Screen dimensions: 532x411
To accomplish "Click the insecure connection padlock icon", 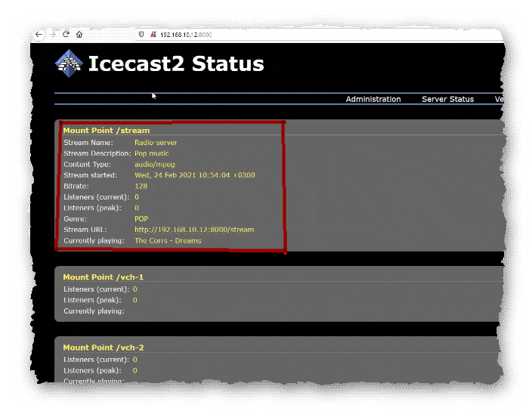I will (x=153, y=34).
